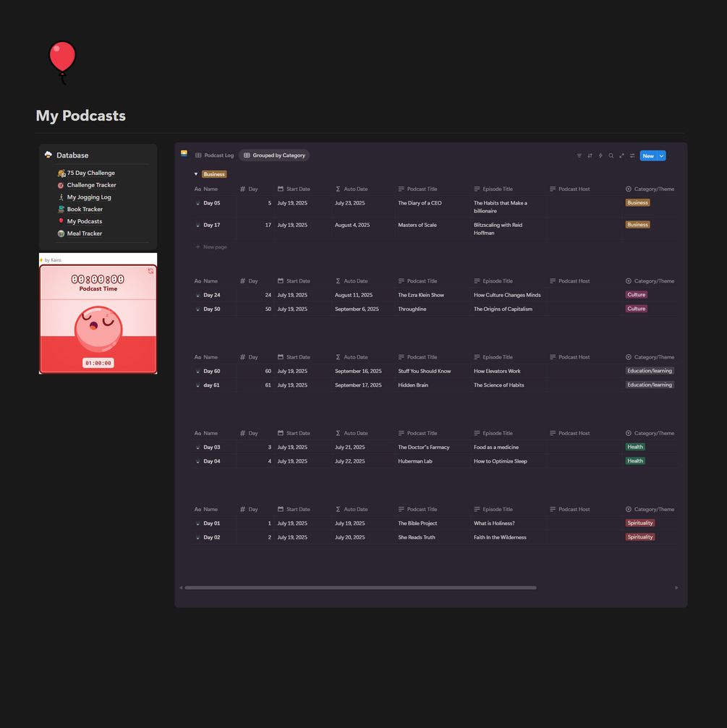Open the view settings sliders icon
The height and width of the screenshot is (728, 727).
[632, 156]
